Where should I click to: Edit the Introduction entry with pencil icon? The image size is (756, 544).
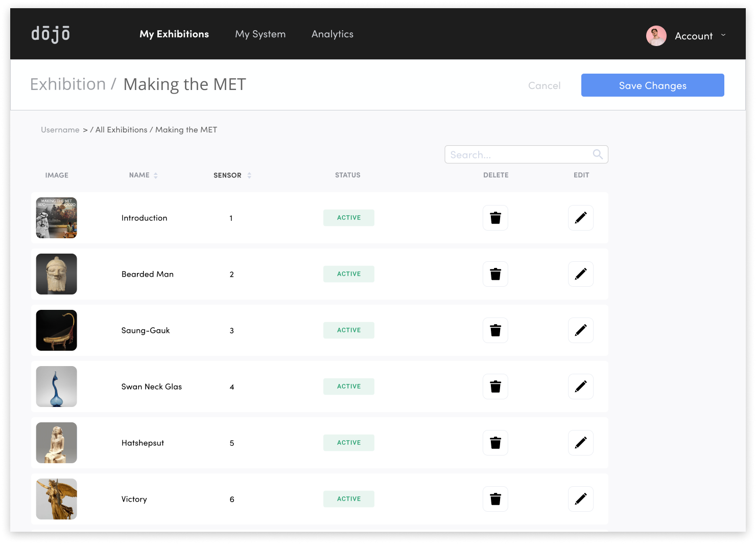(x=581, y=218)
